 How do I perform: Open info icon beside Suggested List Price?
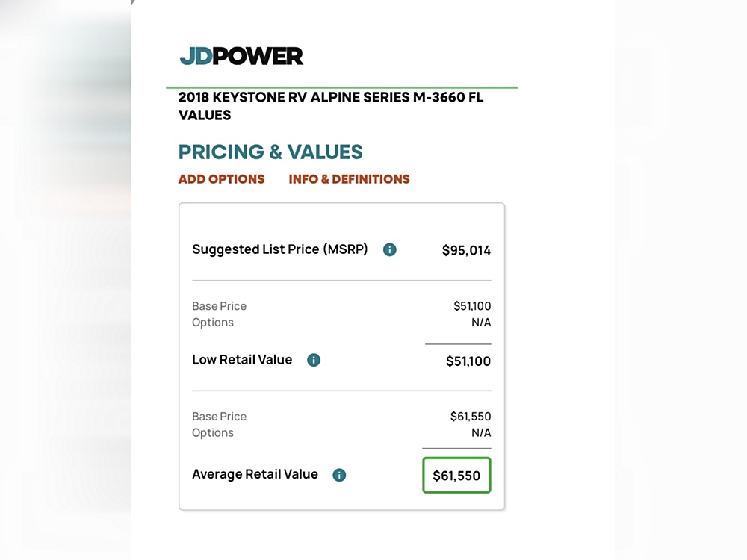(x=389, y=250)
